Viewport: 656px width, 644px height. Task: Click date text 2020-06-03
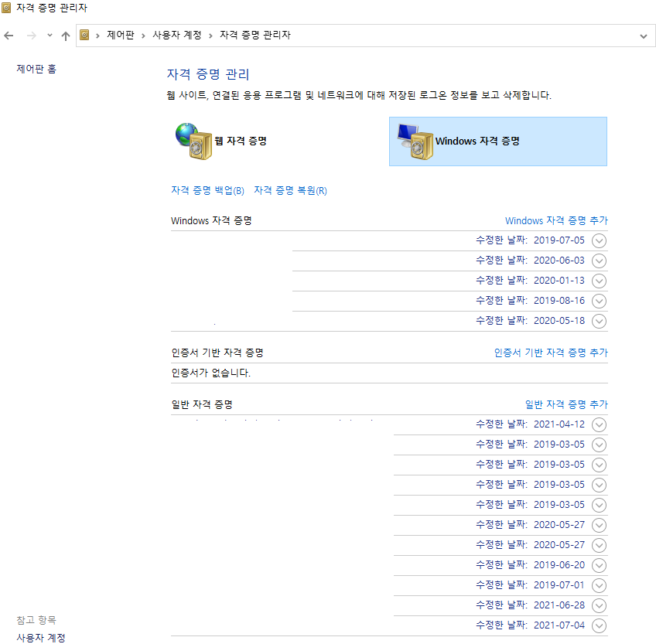click(x=559, y=261)
